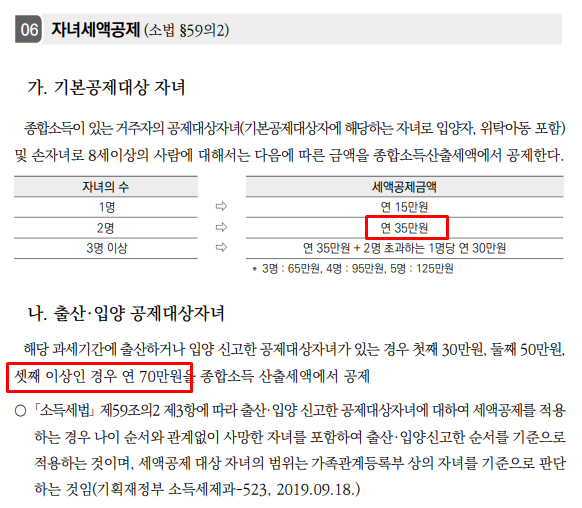
Task: Select the heading "자녀세액공제"
Action: (96, 29)
